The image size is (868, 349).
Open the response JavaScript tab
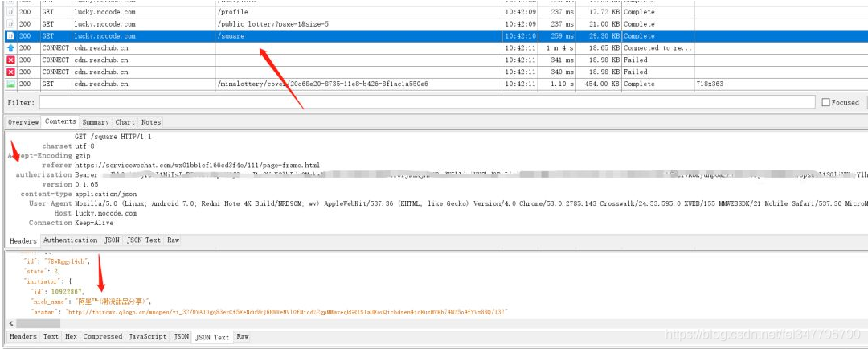pos(148,336)
